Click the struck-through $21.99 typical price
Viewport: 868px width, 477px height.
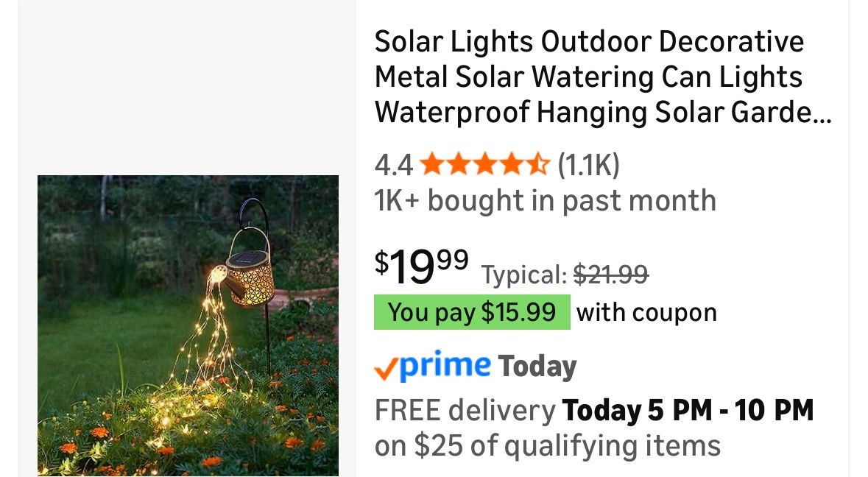click(610, 275)
